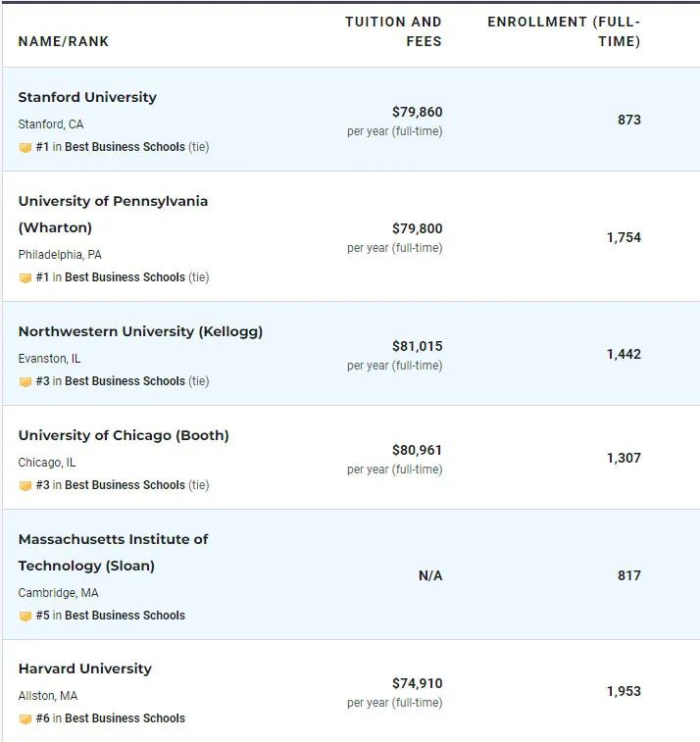The height and width of the screenshot is (742, 700).
Task: Click the badge icon beside Stanford's #1 ranking
Action: point(25,148)
